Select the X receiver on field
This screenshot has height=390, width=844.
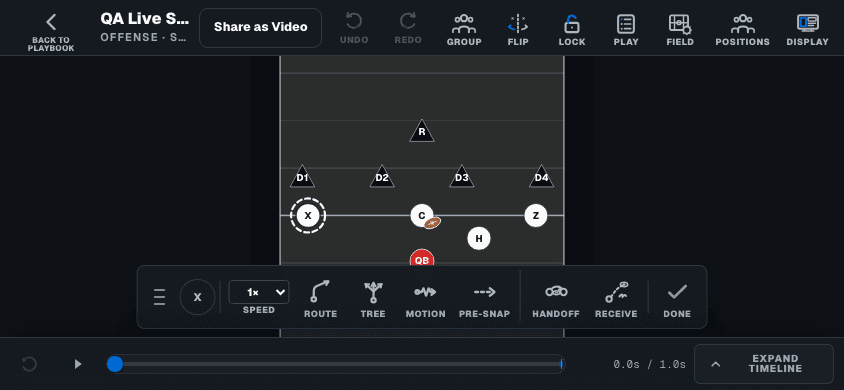[x=308, y=216]
